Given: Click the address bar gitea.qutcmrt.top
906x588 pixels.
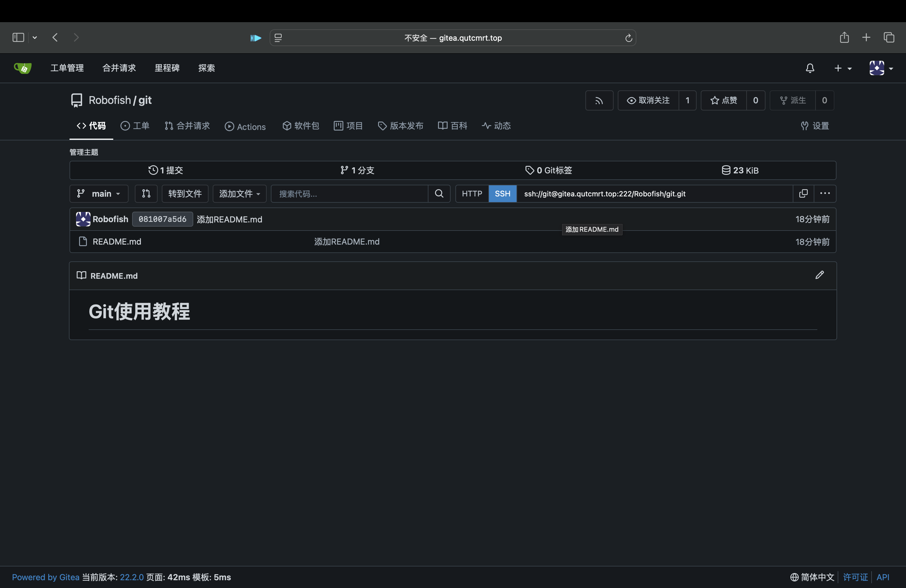Looking at the screenshot, I should pos(453,38).
